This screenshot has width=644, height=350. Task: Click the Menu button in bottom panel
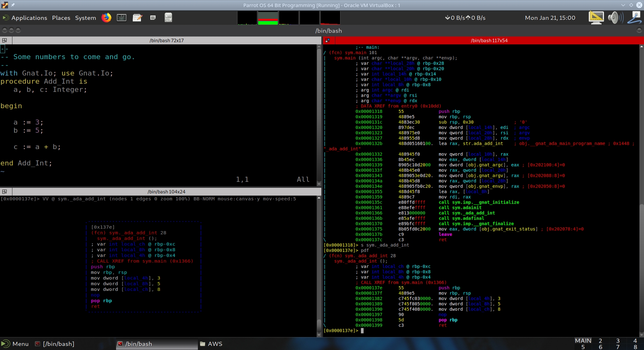[15, 344]
